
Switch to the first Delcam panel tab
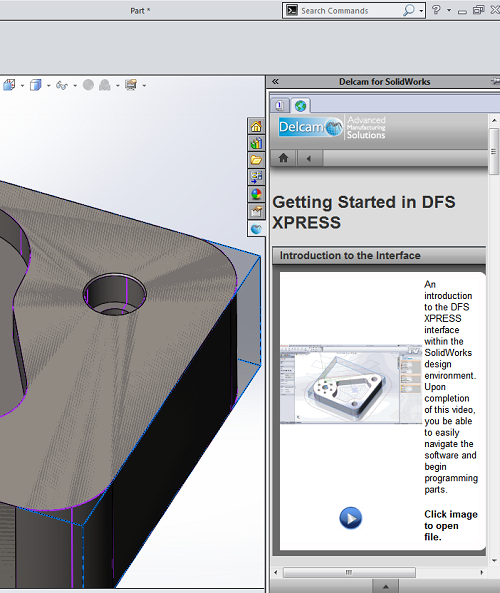coord(280,105)
